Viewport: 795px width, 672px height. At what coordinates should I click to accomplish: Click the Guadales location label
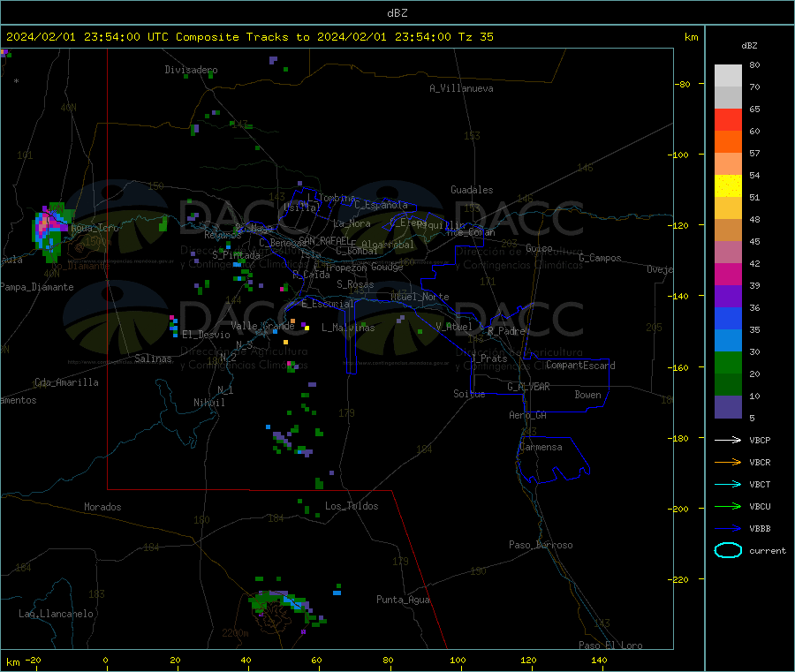[472, 190]
